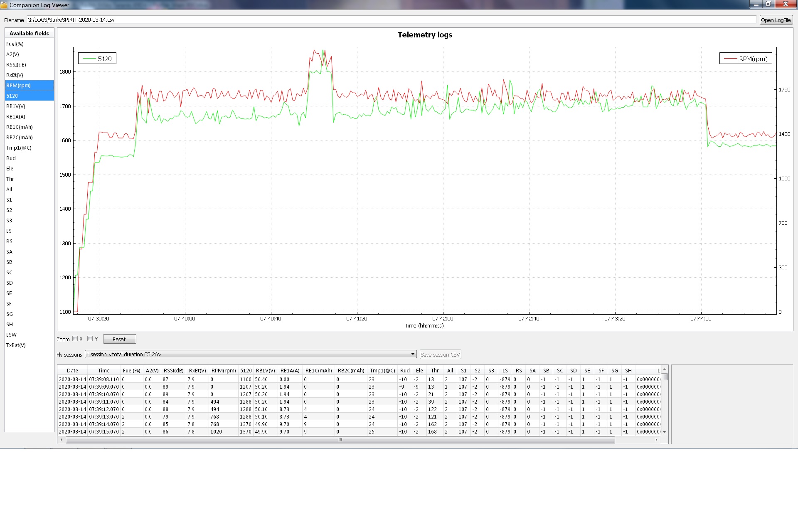
Task: Click the Companion Log Viewer title icon
Action: pos(4,5)
